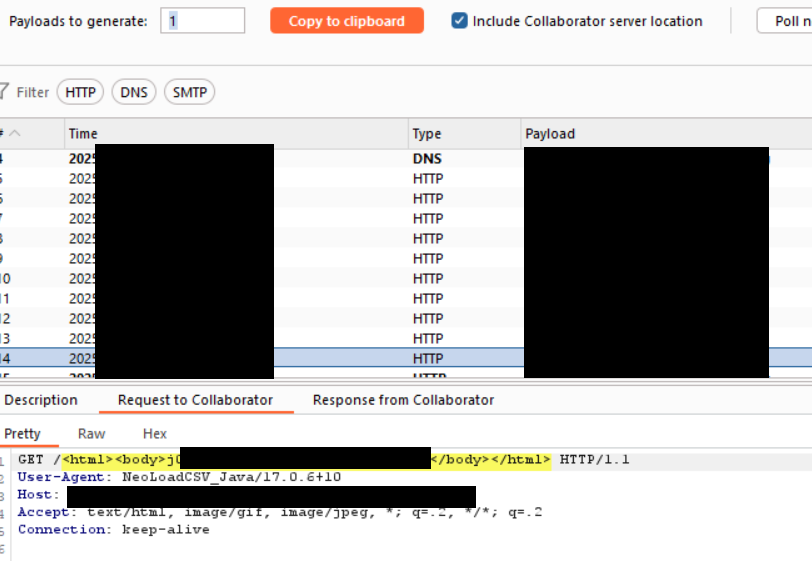The image size is (812, 561).
Task: Show the Hex view tab
Action: (155, 433)
